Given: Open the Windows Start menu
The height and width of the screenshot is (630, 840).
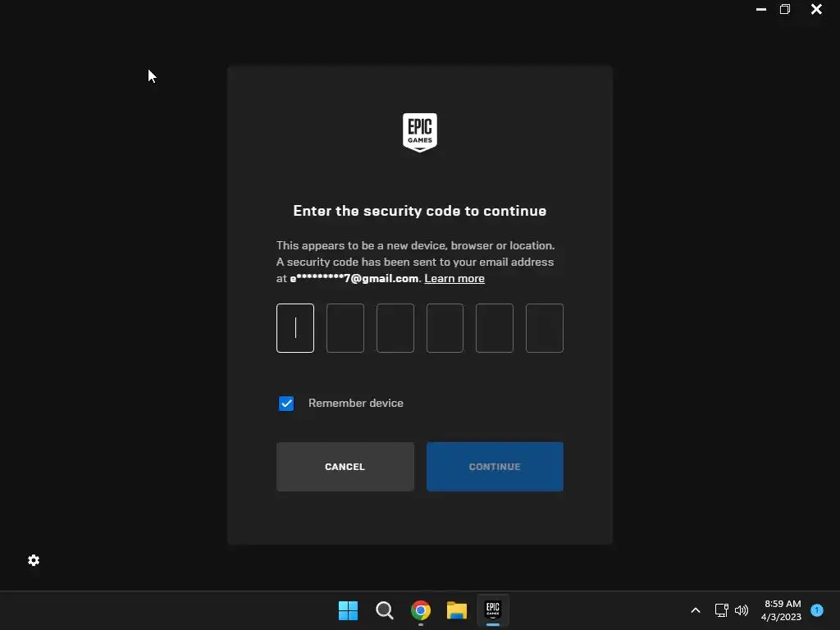Looking at the screenshot, I should (348, 610).
